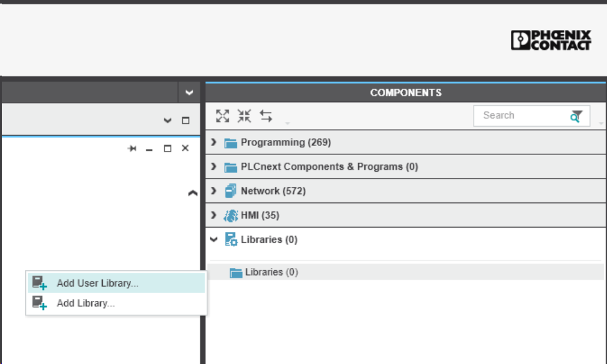607x364 pixels.
Task: Choose Add Library from context menu
Action: (85, 303)
